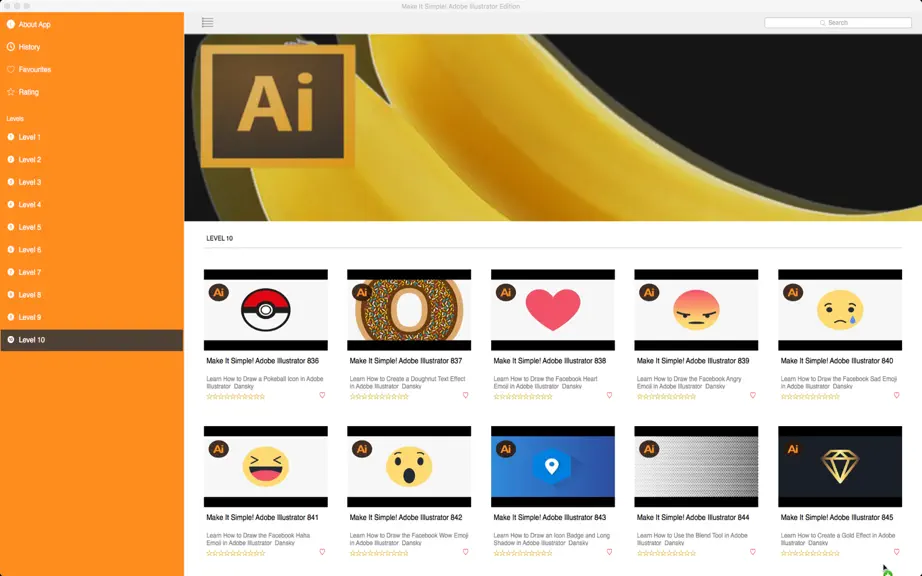
Task: Switch to Level 9 in the sidebar
Action: (92, 317)
